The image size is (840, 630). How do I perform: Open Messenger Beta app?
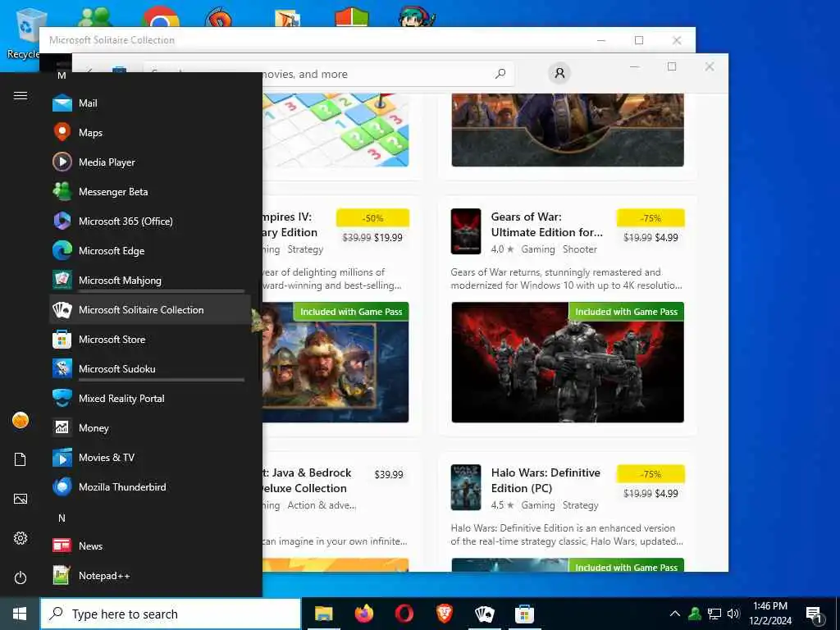coord(150,191)
